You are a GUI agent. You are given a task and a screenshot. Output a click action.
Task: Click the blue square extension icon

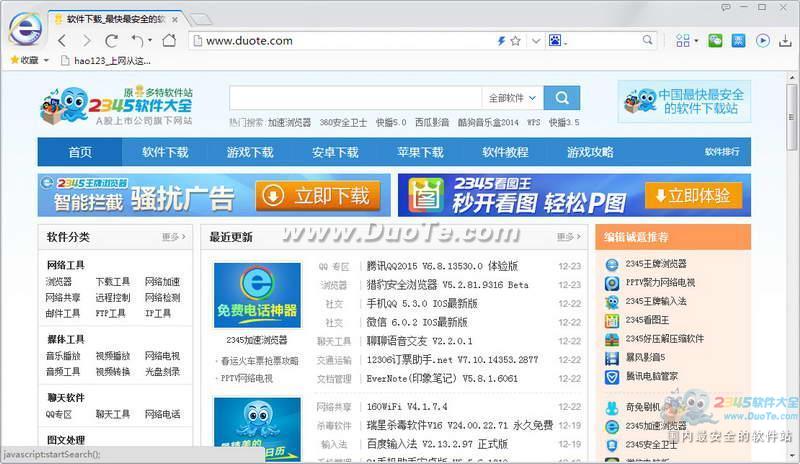[x=738, y=40]
